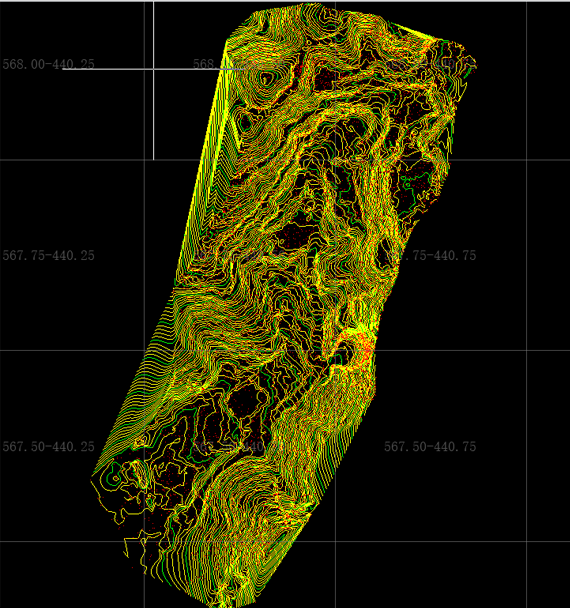The width and height of the screenshot is (570, 608).
Task: Pick the small closed green contour at bottom-left
Action: [114, 477]
